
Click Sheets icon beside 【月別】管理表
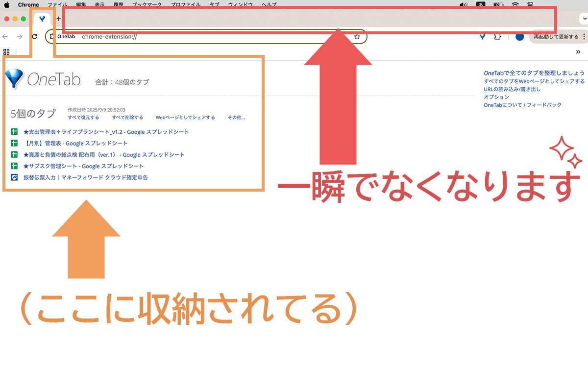click(14, 144)
